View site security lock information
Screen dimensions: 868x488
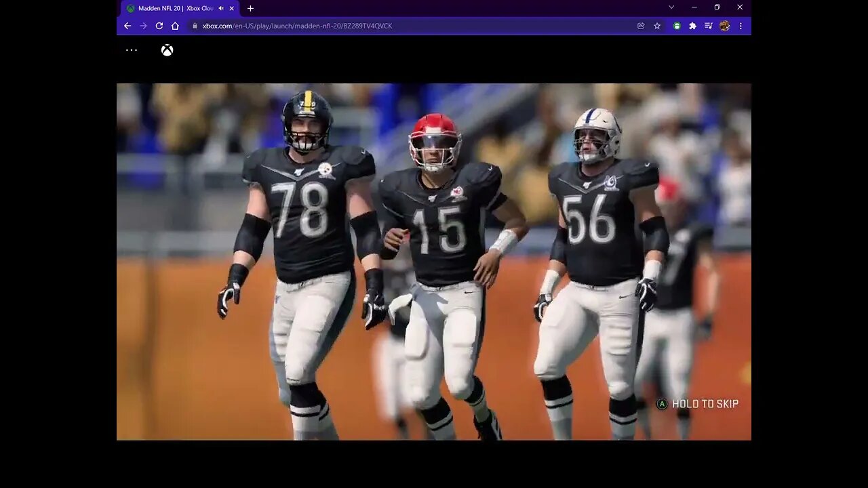click(195, 26)
